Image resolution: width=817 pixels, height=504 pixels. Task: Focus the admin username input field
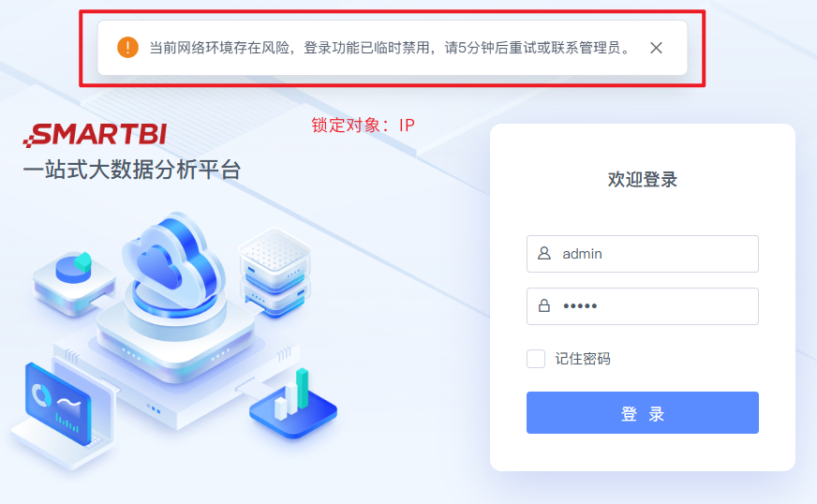click(x=643, y=254)
